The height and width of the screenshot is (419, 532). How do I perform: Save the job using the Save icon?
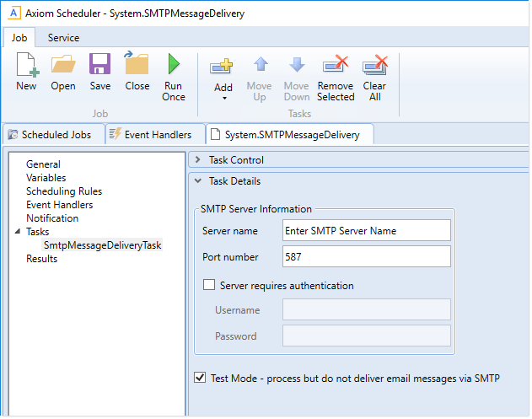[99, 66]
